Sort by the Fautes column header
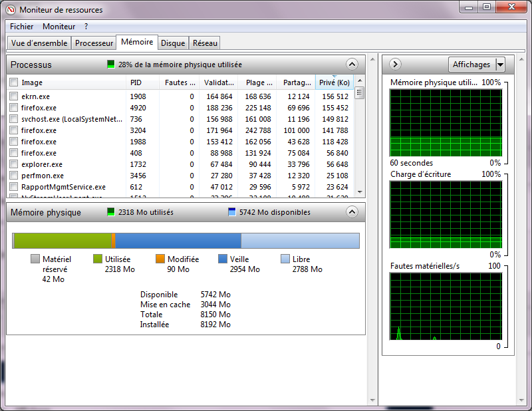The width and height of the screenshot is (532, 411). coord(179,82)
